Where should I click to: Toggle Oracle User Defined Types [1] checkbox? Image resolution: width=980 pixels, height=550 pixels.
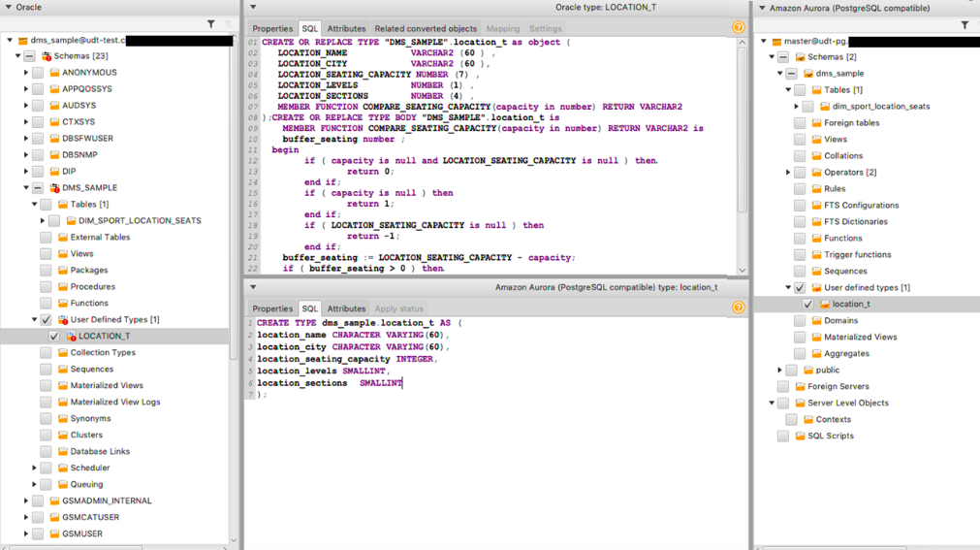[46, 320]
